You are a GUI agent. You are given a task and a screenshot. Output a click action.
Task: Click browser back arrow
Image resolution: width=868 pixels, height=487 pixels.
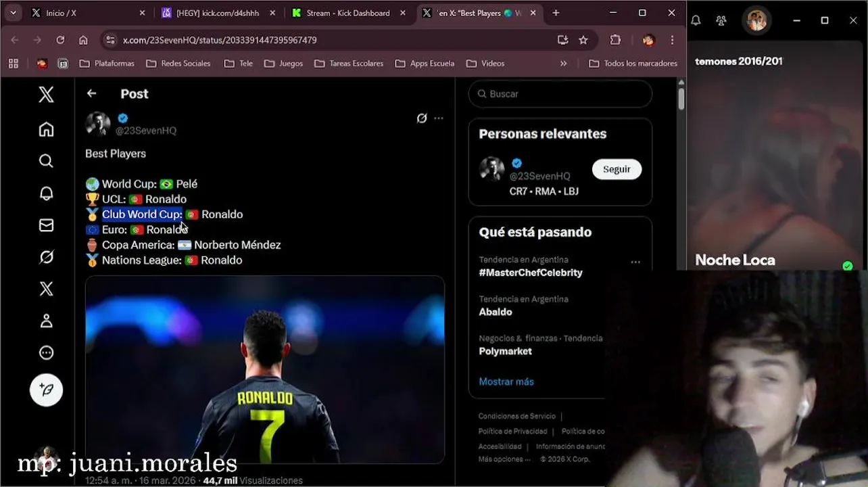click(15, 40)
